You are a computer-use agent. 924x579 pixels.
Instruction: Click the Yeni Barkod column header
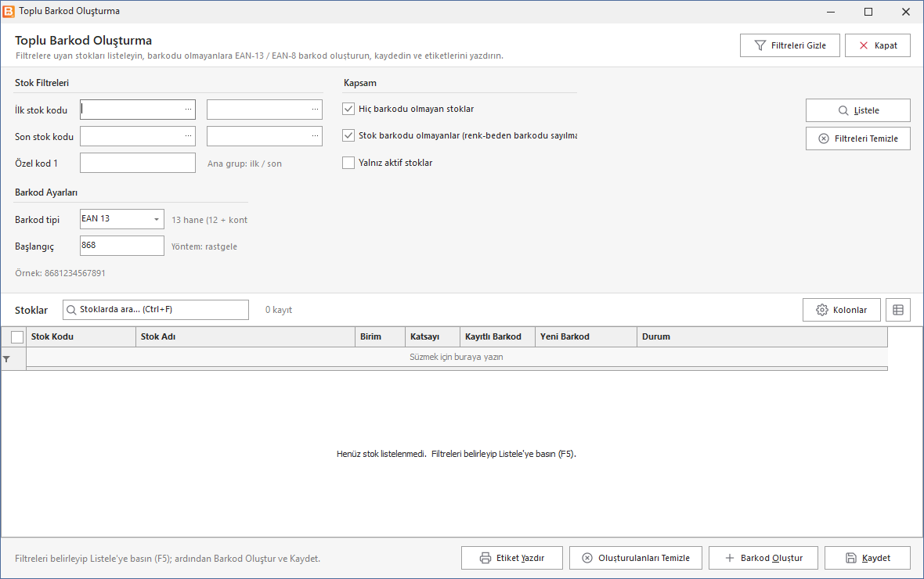(586, 337)
